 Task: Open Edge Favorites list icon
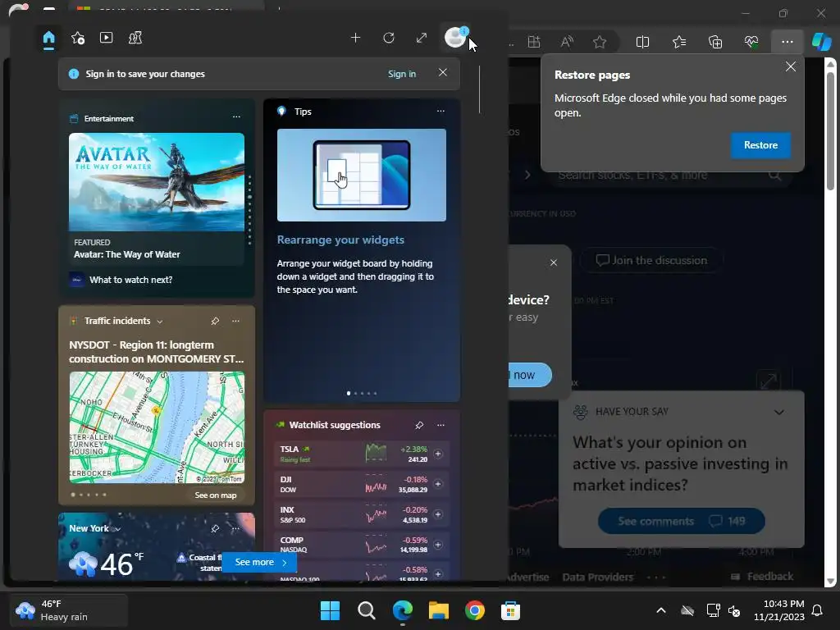679,42
